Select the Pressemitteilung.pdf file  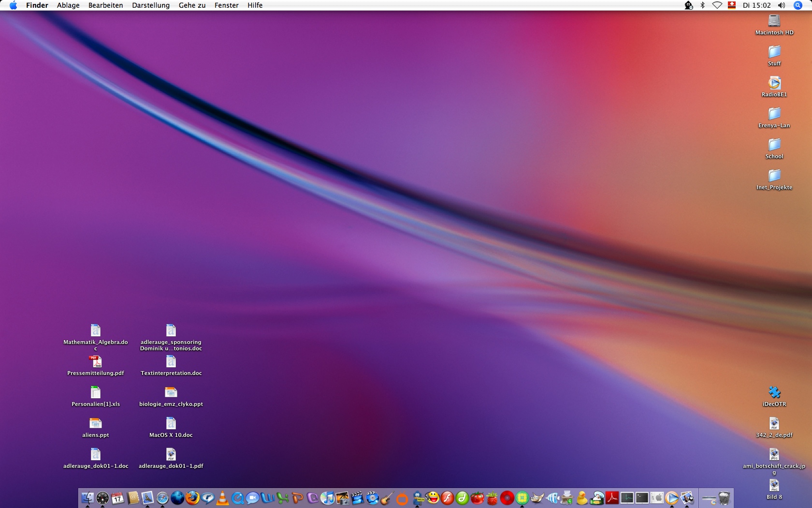coord(96,362)
